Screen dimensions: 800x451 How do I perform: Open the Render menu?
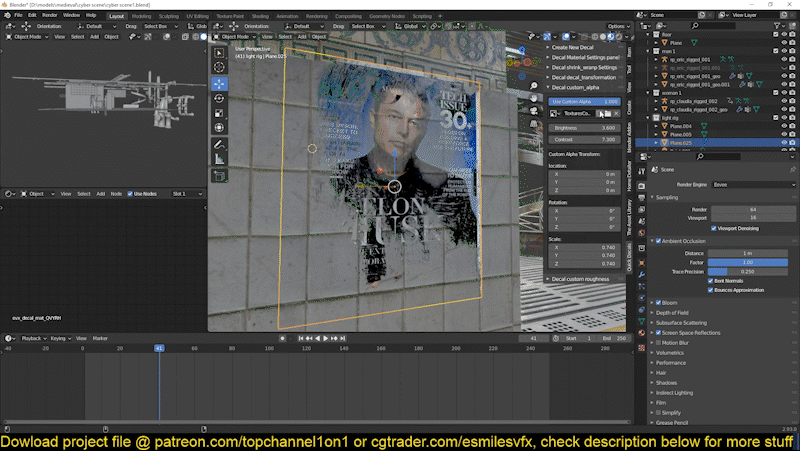pyautogui.click(x=49, y=15)
